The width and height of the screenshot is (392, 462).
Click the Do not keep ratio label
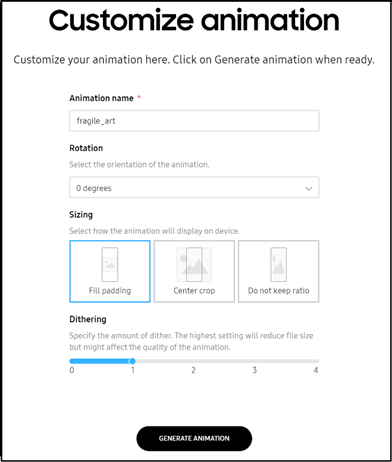click(278, 291)
